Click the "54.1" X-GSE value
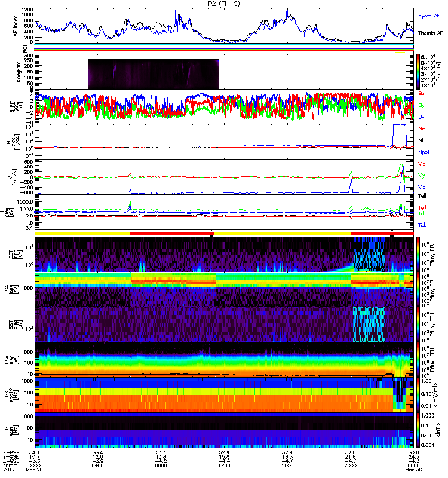 pyautogui.click(x=35, y=453)
